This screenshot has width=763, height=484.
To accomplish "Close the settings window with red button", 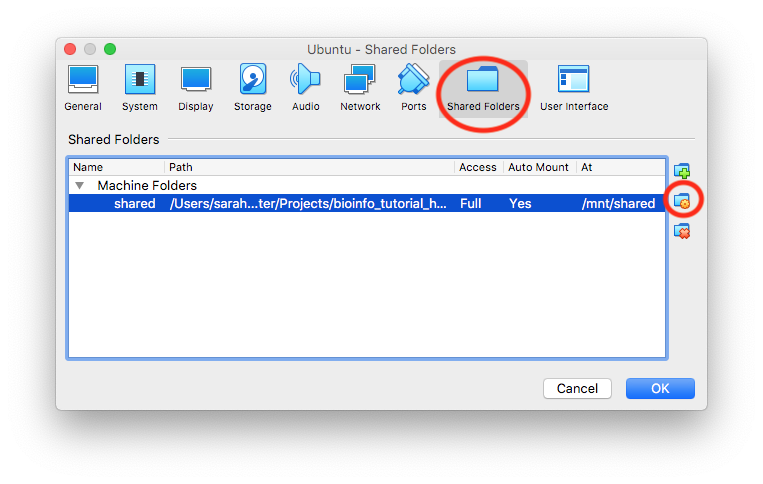I will coord(70,49).
